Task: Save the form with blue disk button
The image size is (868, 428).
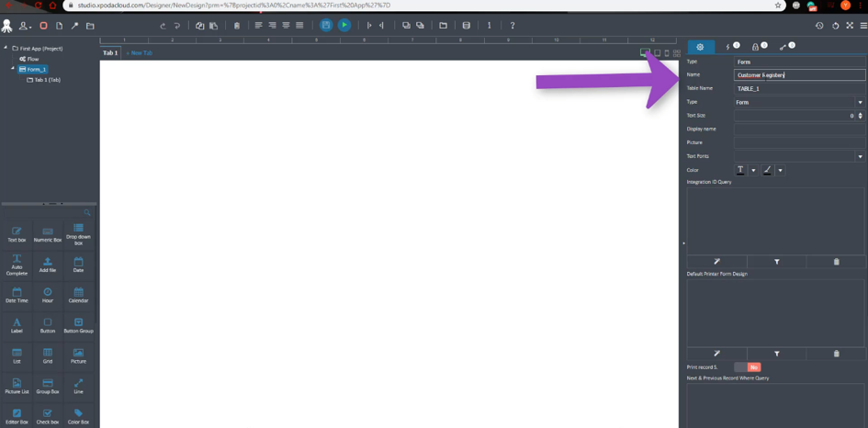Action: click(326, 25)
